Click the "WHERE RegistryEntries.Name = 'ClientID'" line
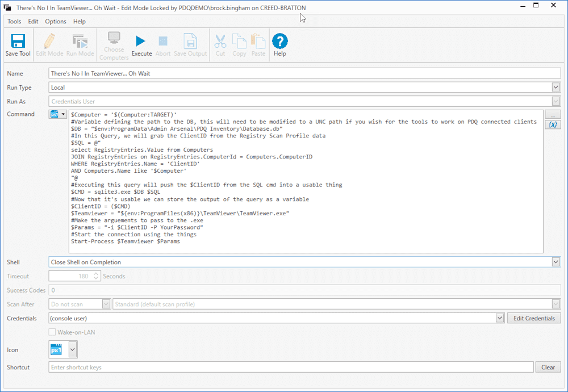 [135, 164]
